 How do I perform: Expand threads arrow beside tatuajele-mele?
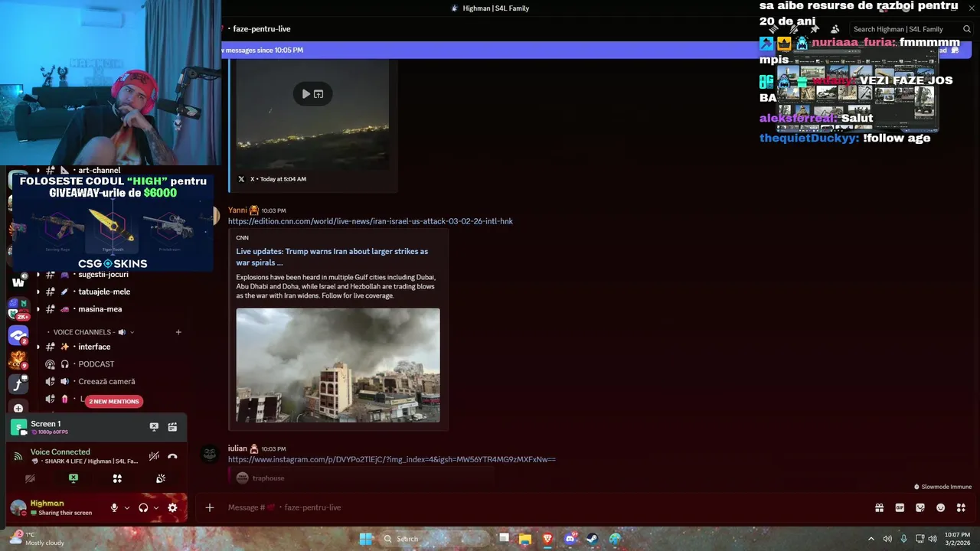pyautogui.click(x=38, y=292)
